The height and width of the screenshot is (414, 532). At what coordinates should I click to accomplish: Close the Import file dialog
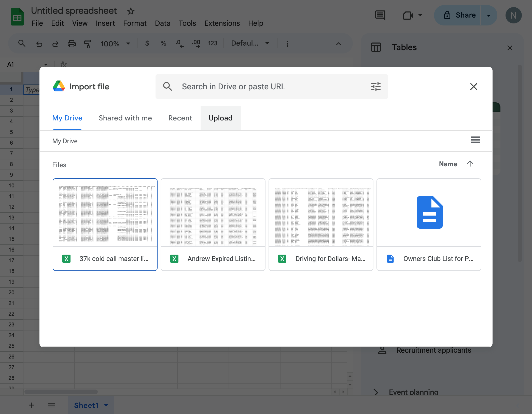473,87
